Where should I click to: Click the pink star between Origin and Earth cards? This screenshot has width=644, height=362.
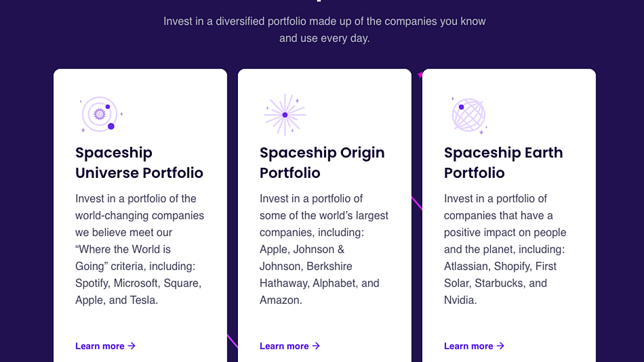(x=420, y=75)
